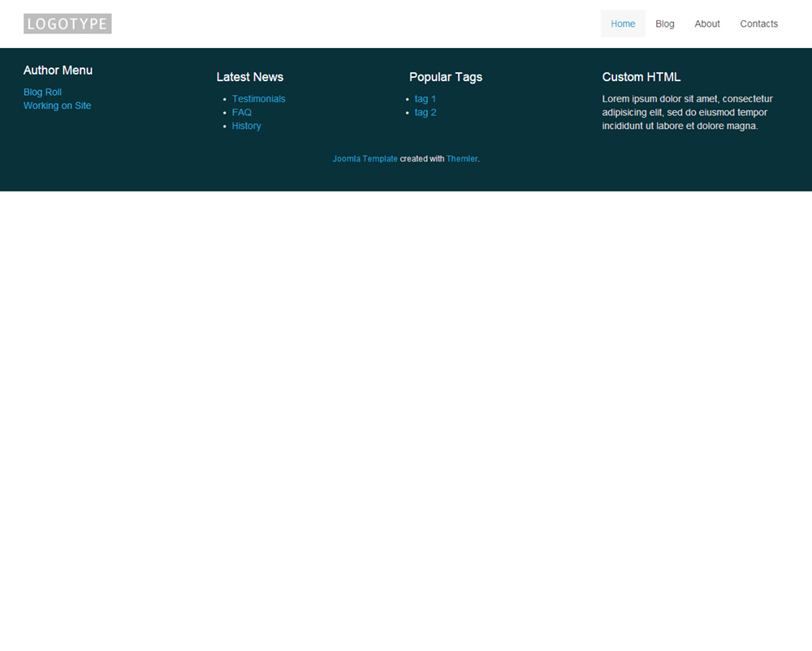The height and width of the screenshot is (651, 812).
Task: Select the tag 2 link
Action: point(425,113)
